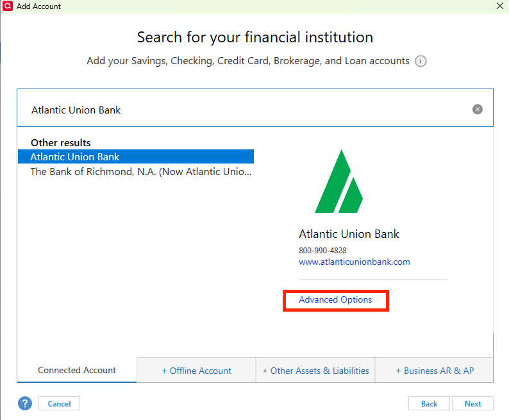Select The Bank of Richmond, N.A. result
Viewport: 509px width, 420px height.
tap(136, 171)
